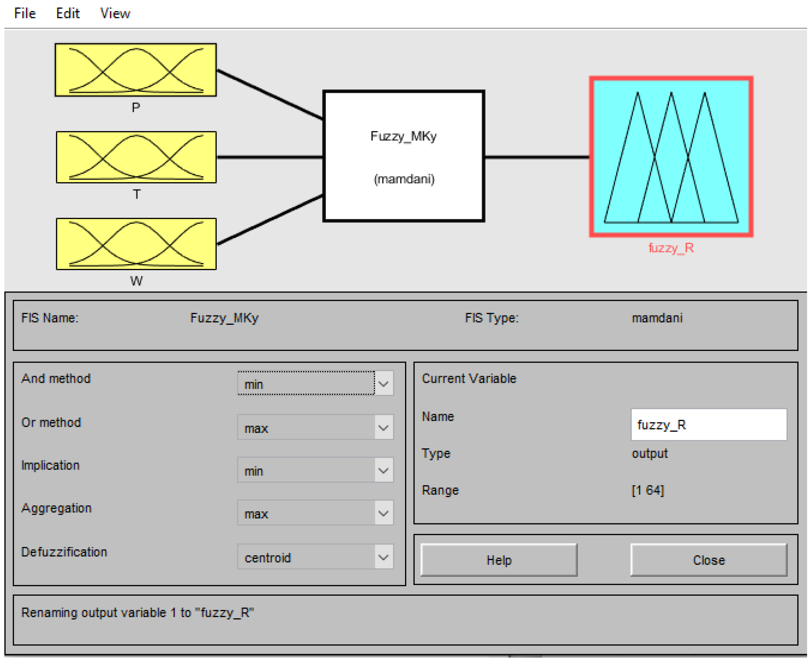This screenshot has height=662, width=812.
Task: Open the Implication dropdown
Action: [315, 470]
